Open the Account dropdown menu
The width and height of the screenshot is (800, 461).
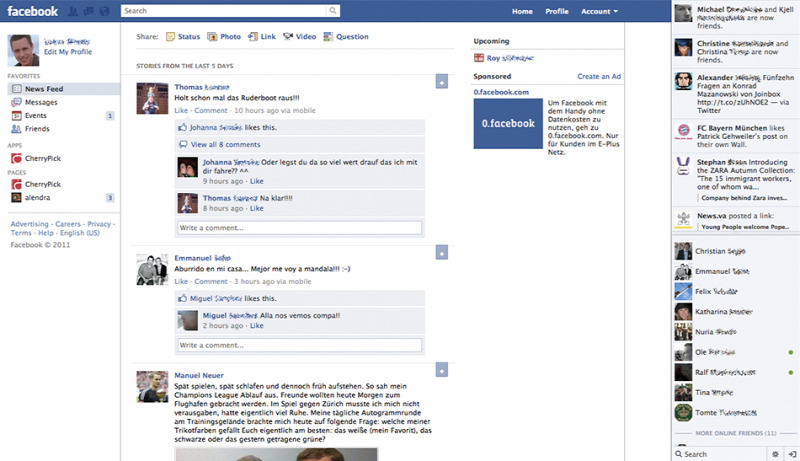(x=599, y=11)
